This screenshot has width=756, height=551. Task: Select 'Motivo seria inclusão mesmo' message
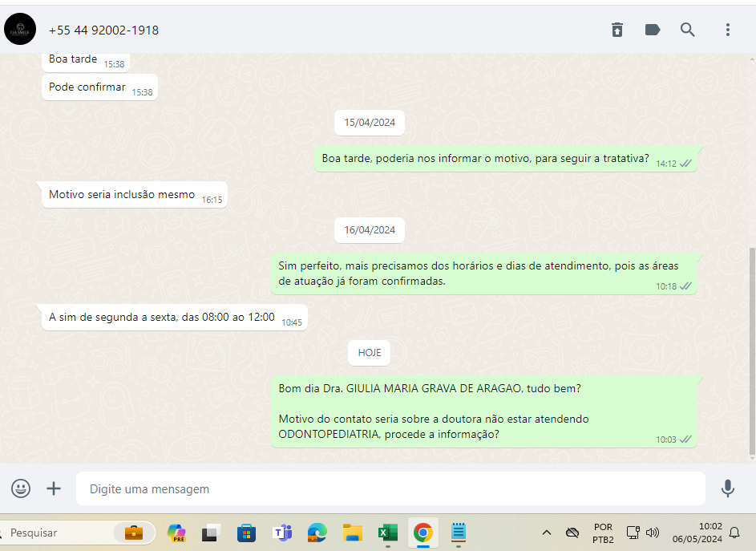click(135, 195)
